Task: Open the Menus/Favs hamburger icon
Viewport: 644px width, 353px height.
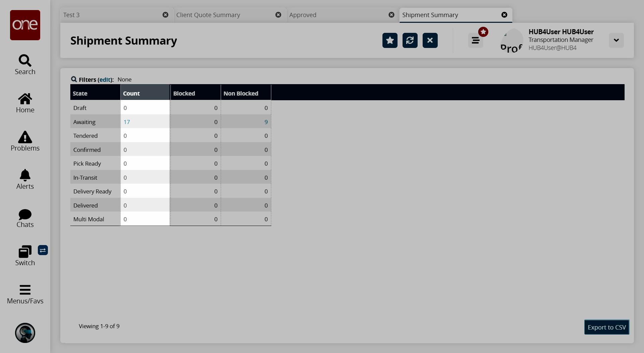Action: click(x=25, y=290)
